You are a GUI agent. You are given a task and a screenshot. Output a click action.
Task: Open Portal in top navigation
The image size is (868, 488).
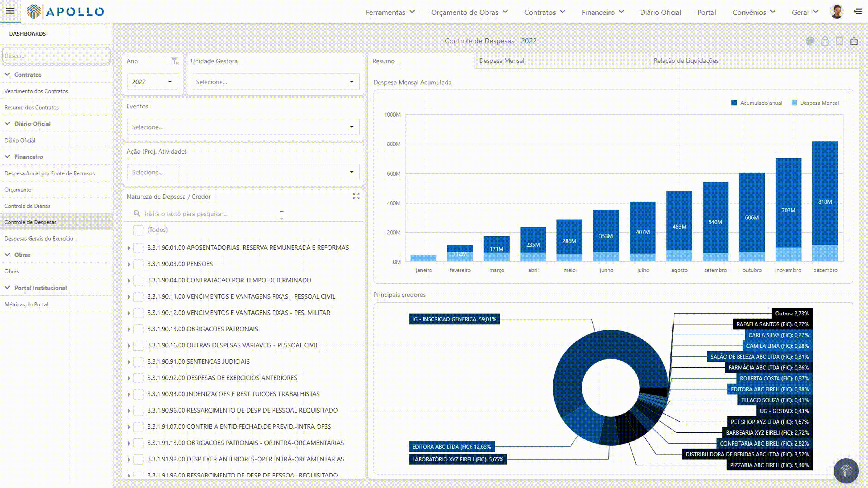pyautogui.click(x=706, y=12)
